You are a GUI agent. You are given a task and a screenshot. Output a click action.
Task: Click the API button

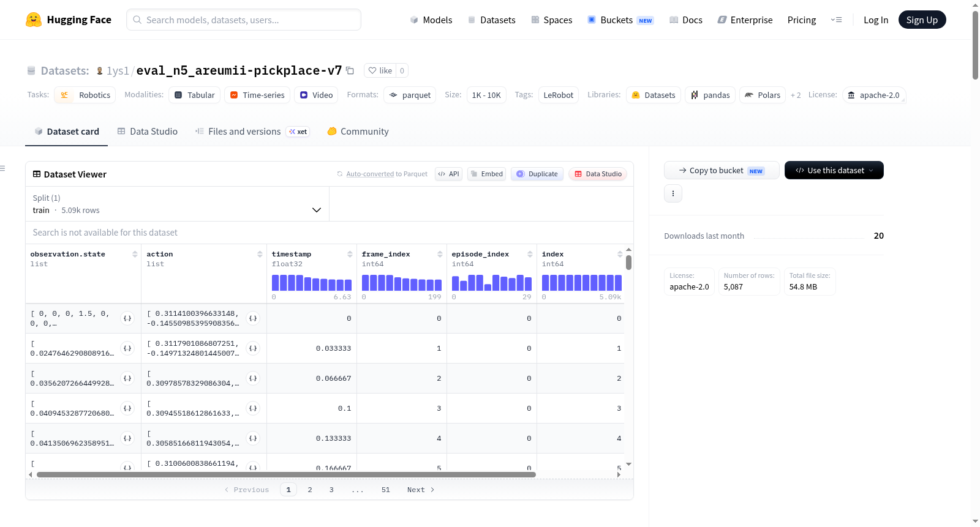(448, 174)
